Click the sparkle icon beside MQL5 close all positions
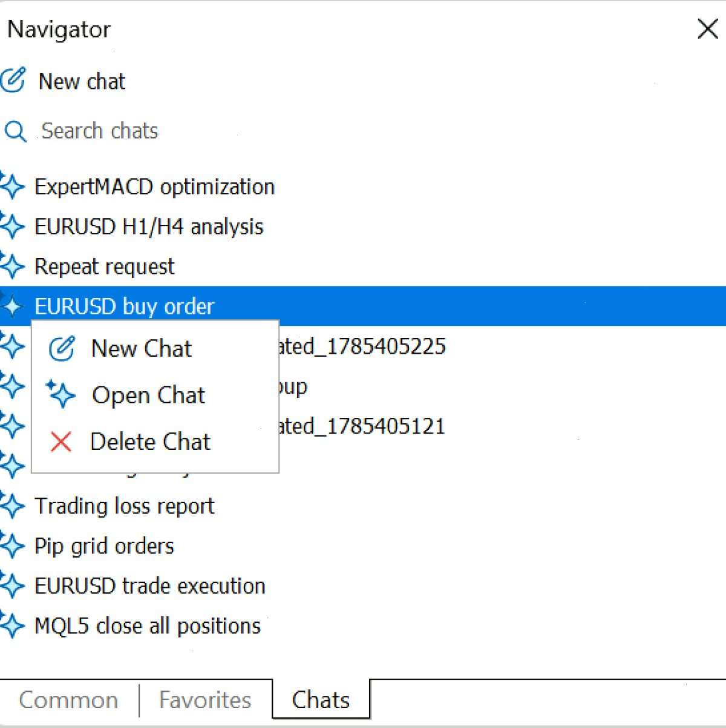Image resolution: width=726 pixels, height=728 pixels. tap(12, 625)
